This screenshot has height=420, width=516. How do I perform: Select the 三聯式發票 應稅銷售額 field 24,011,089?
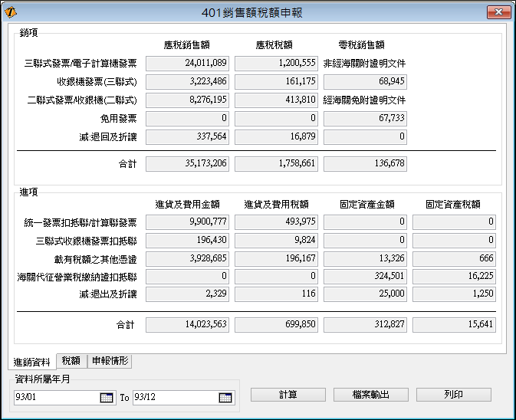(x=187, y=64)
